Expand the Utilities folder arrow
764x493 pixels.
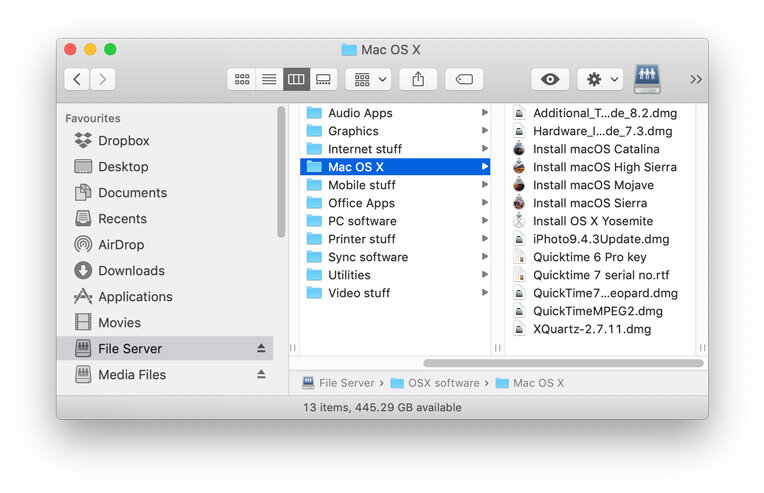[484, 275]
